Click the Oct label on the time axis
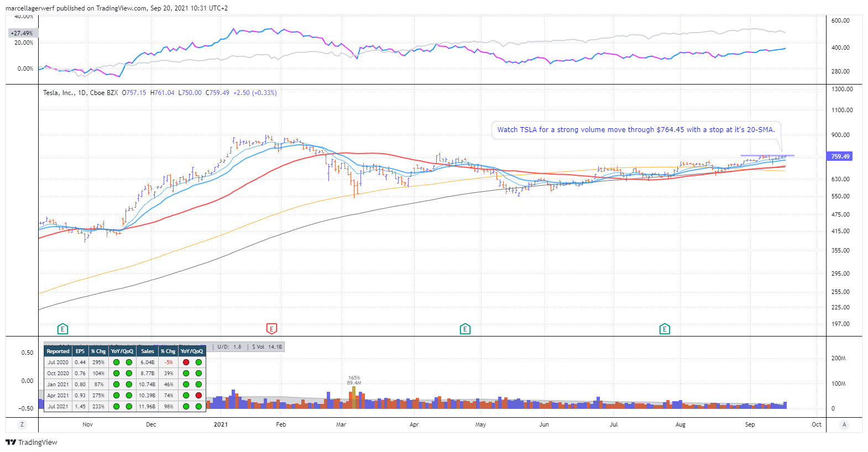Screen dimensions: 868x452 [x=817, y=424]
